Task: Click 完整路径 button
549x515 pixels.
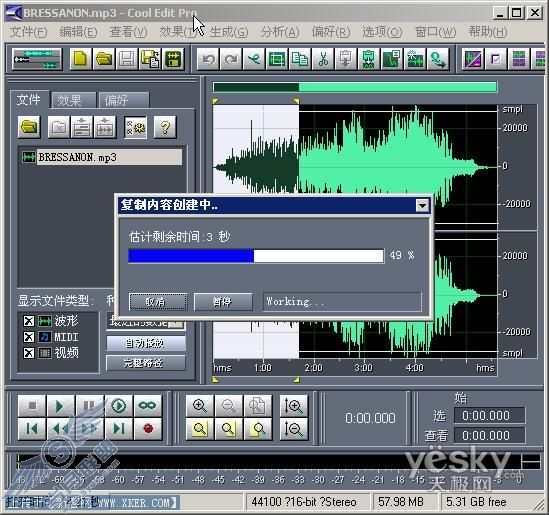Action: (x=146, y=363)
